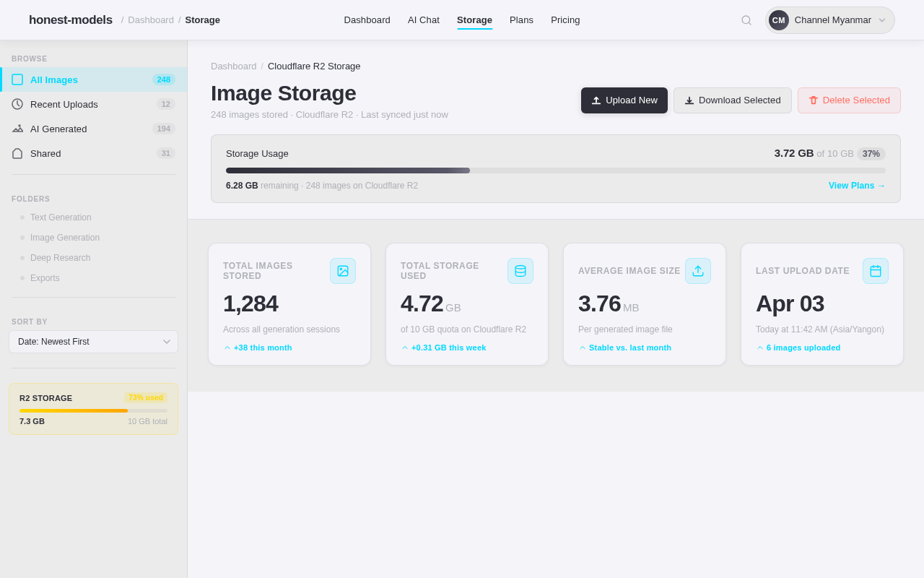Select the Image Generation folder
Viewport: 924px width, 578px height.
coord(65,238)
